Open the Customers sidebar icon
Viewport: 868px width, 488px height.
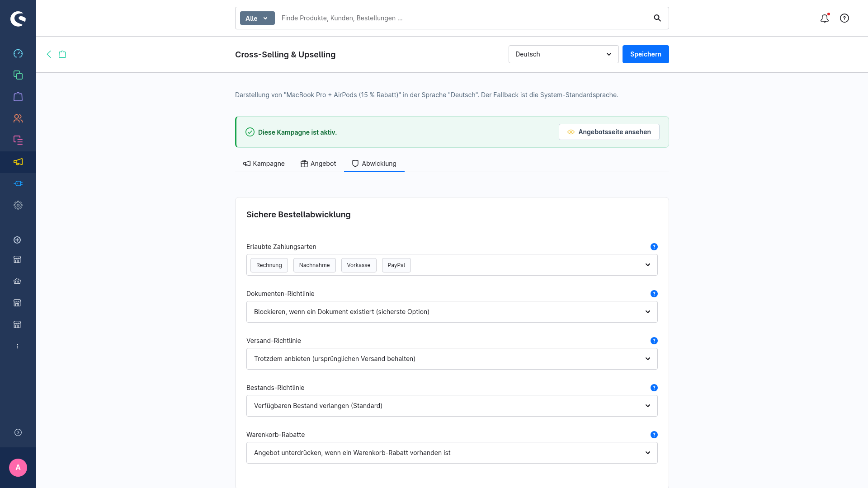(18, 118)
